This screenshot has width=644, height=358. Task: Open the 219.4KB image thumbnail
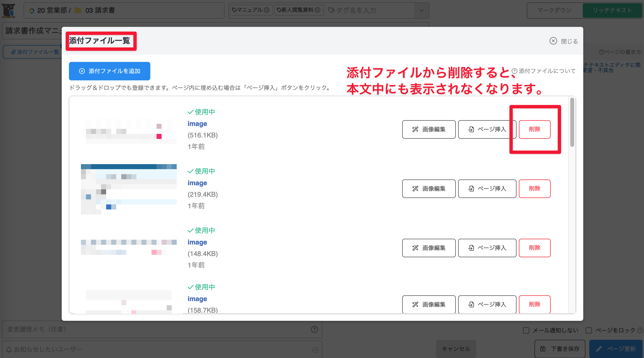(x=128, y=189)
